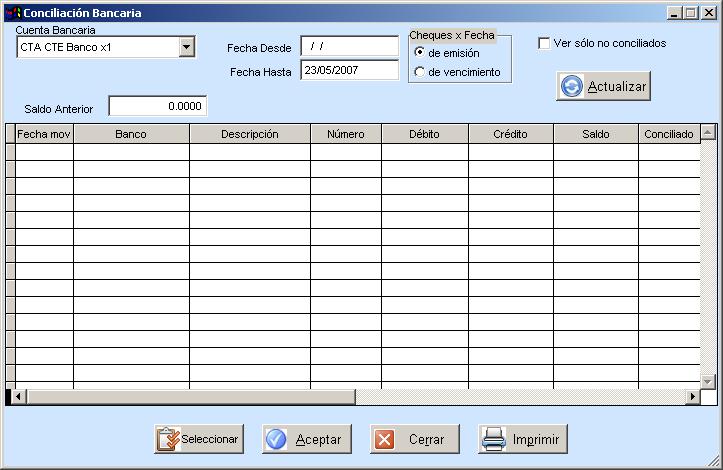
Task: Click the 'Débito' column header
Action: click(424, 134)
